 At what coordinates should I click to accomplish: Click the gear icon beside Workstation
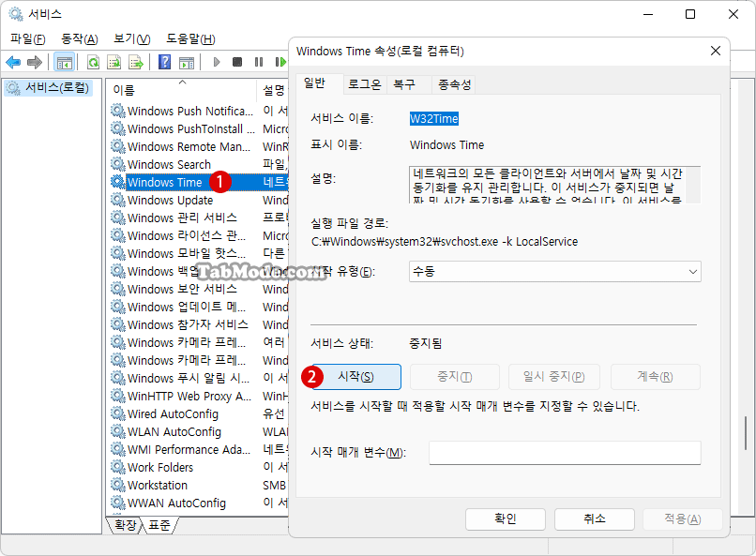117,485
